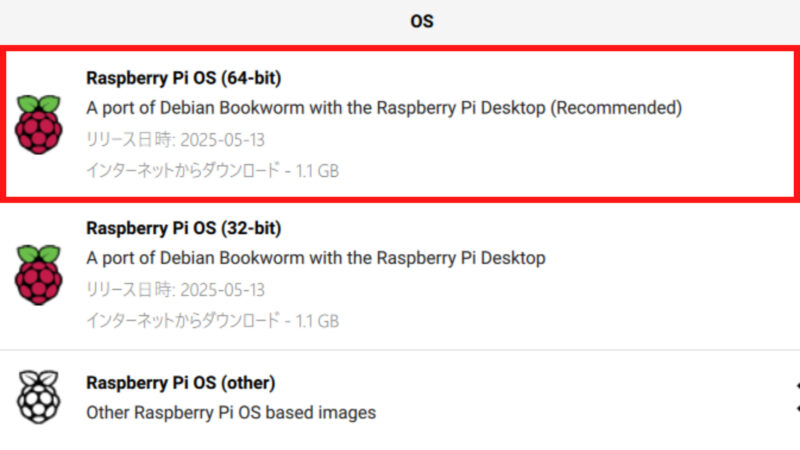Click empty area right of 32-bit description
This screenshot has height=450, width=800.
tap(668, 258)
